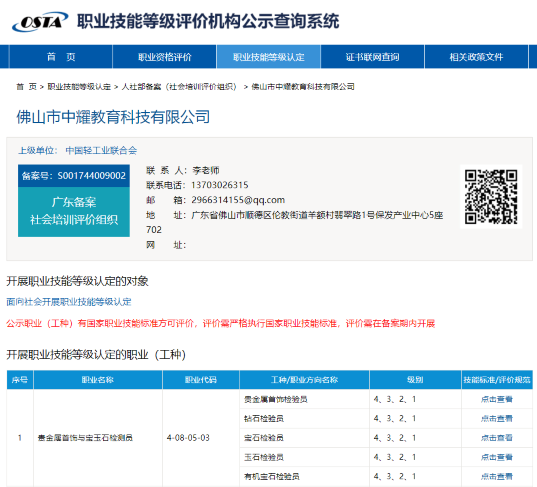Open 点击查看 for 有机宝石检验员

497,476
